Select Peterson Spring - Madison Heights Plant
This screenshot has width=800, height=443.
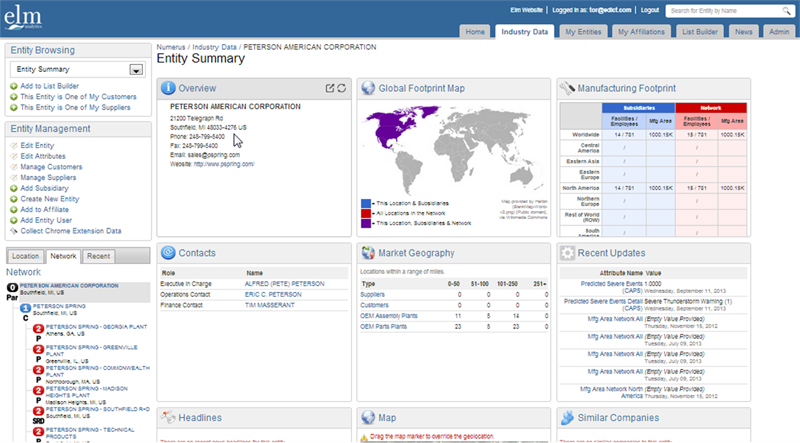tap(86, 391)
